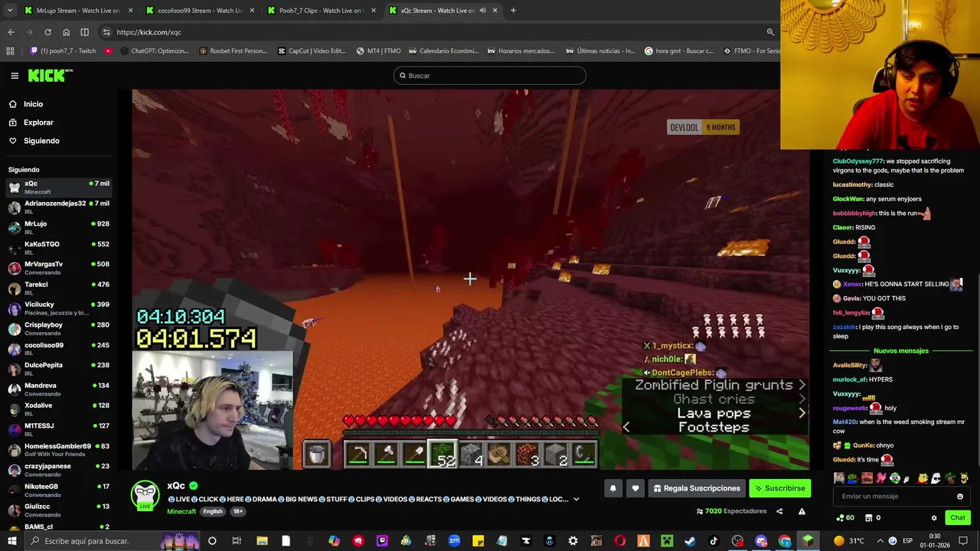Viewport: 980px width, 551px height.
Task: Open File Explorer from the taskbar
Action: click(262, 541)
